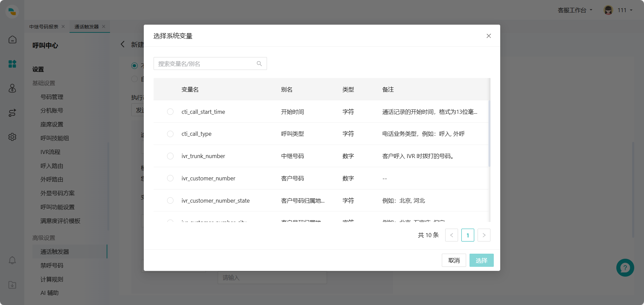The height and width of the screenshot is (305, 644).
Task: Click the workflow routing icon in sidebar
Action: [12, 113]
